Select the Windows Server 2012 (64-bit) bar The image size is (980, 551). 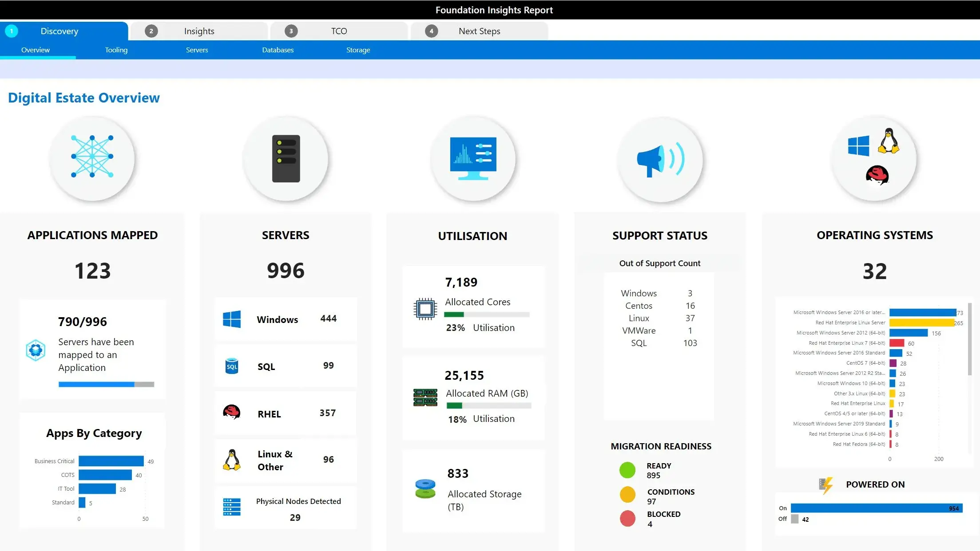pyautogui.click(x=909, y=333)
